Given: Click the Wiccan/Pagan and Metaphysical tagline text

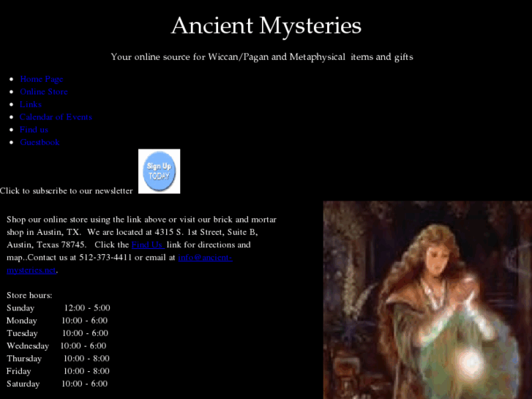Looking at the screenshot, I should point(262,56).
